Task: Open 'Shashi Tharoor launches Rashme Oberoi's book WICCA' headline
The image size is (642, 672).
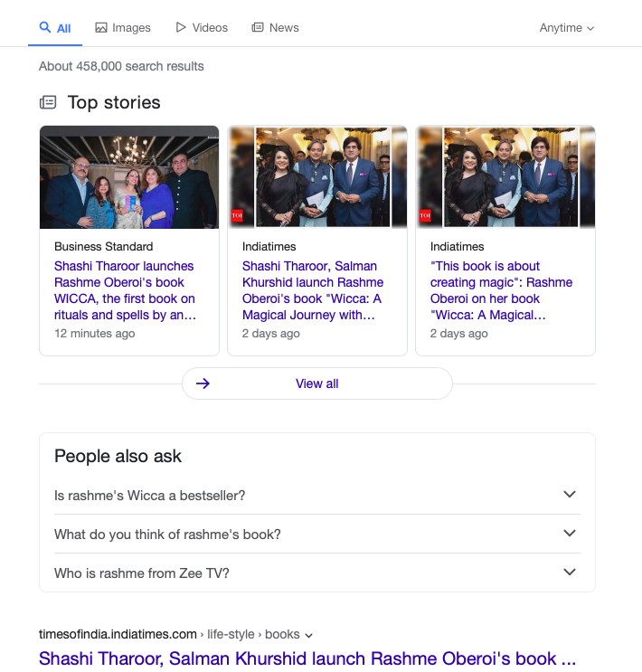Action: [125, 290]
